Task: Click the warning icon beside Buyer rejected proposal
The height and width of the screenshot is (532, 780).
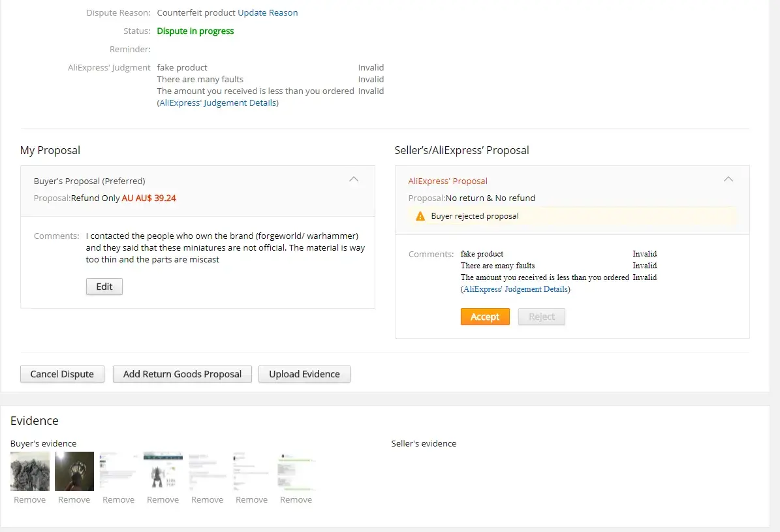Action: 420,216
